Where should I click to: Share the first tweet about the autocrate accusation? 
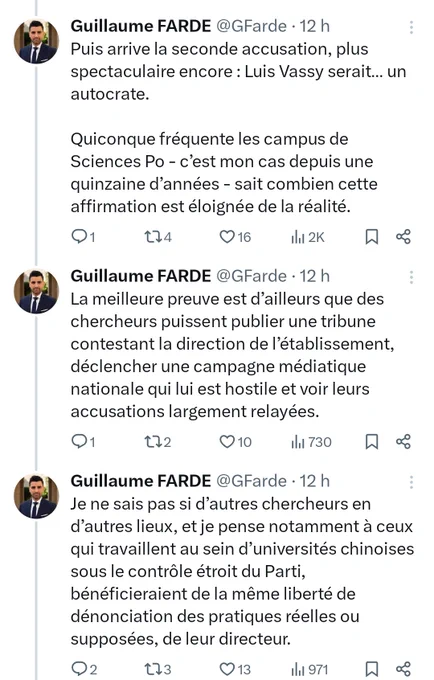pyautogui.click(x=403, y=237)
